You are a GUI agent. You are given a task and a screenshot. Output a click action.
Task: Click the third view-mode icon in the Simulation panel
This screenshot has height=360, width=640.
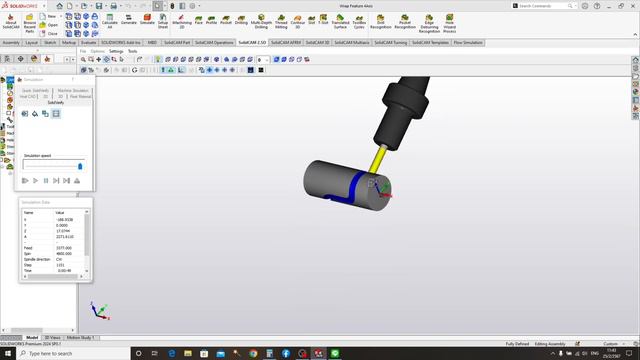pos(45,114)
